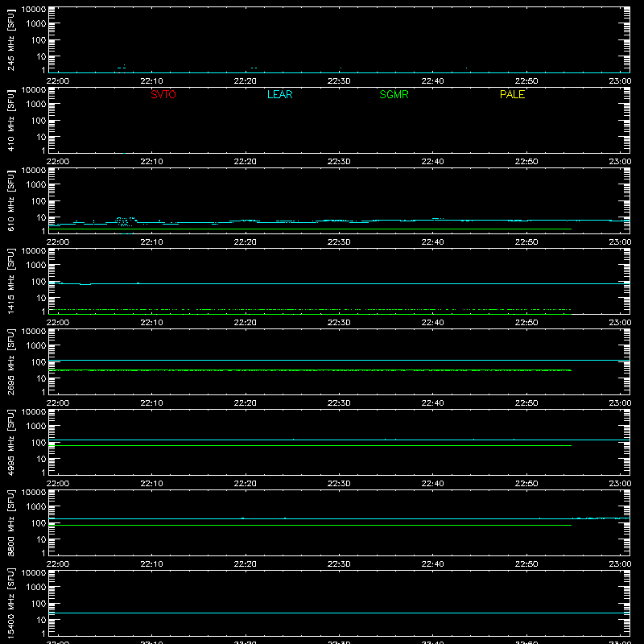The image size is (644, 644).
Task: Click the 22:40 time label of 1415 MHz panel
Action: point(432,323)
